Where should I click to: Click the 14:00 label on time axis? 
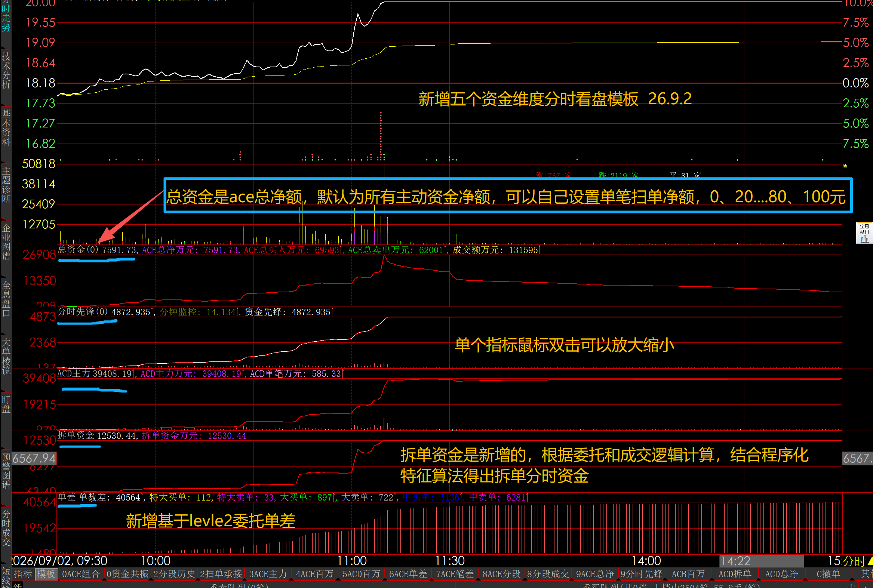coord(646,561)
